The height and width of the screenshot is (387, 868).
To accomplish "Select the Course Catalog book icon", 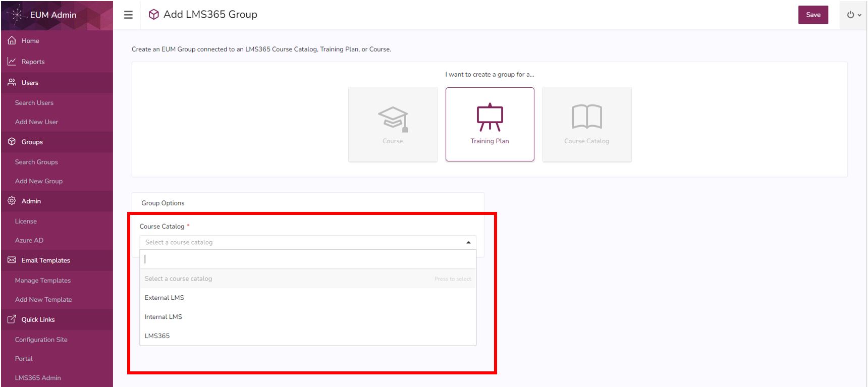I will (x=587, y=117).
